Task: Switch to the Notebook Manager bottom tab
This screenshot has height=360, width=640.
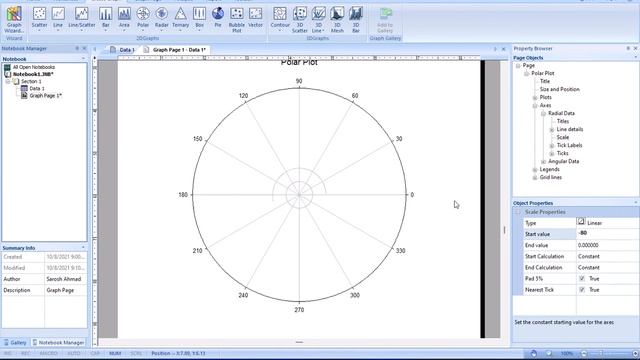Action: (x=58, y=342)
